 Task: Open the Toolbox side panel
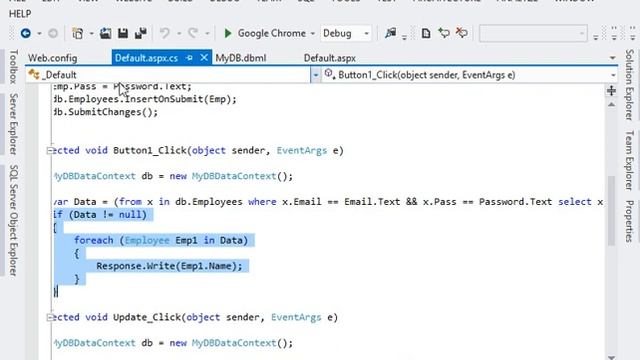click(13, 67)
